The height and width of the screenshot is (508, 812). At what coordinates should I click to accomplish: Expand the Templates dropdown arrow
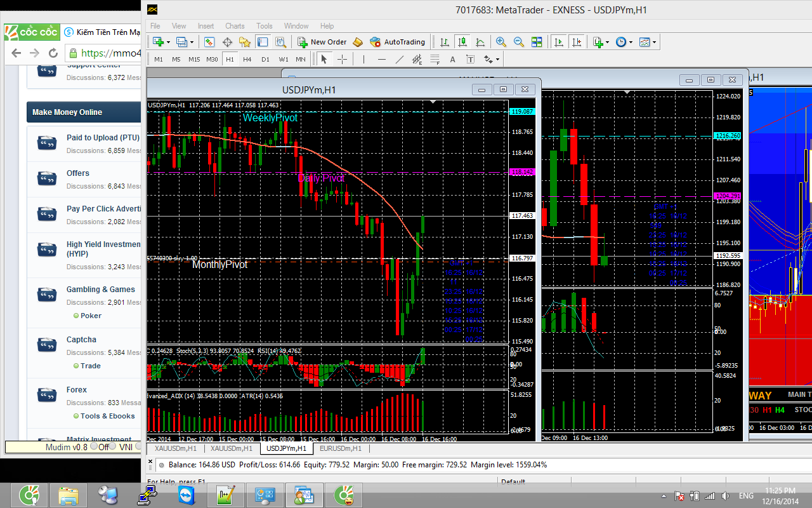(x=655, y=42)
